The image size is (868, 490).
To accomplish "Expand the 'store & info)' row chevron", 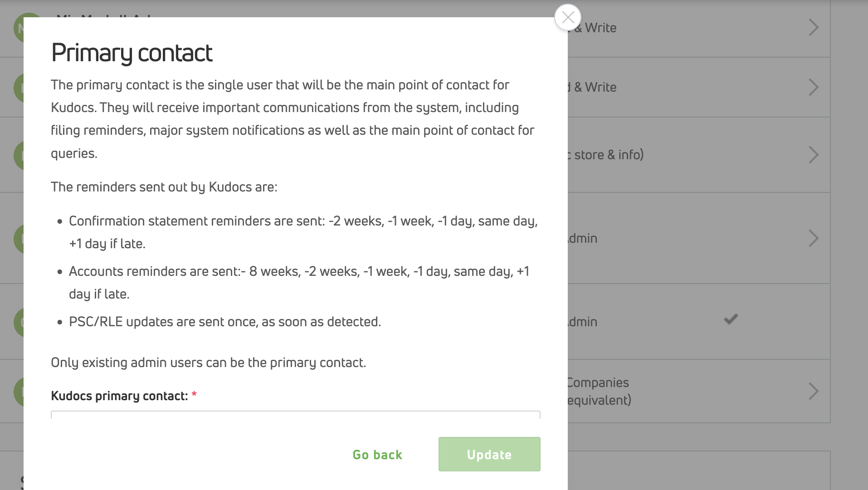I will [814, 155].
